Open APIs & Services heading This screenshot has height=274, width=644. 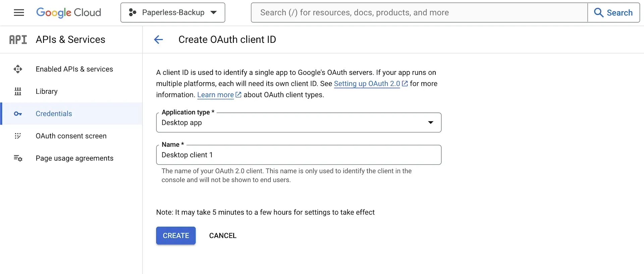tap(70, 40)
